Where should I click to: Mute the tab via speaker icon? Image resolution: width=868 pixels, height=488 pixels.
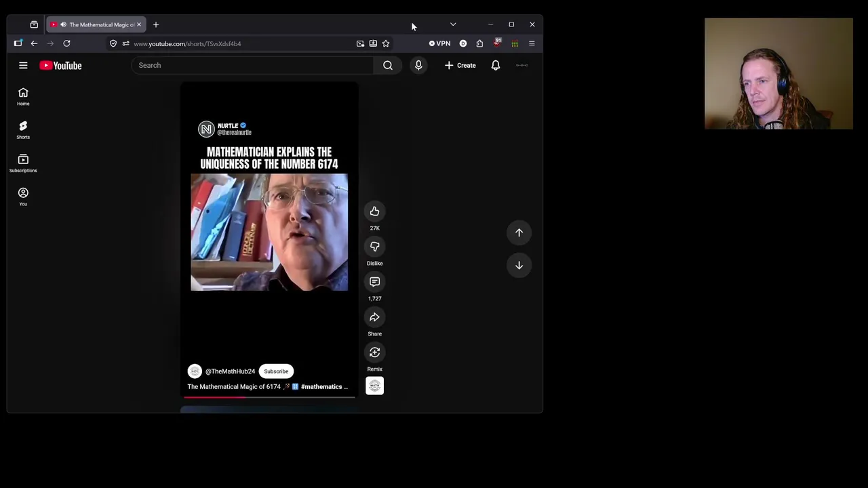[x=63, y=24]
